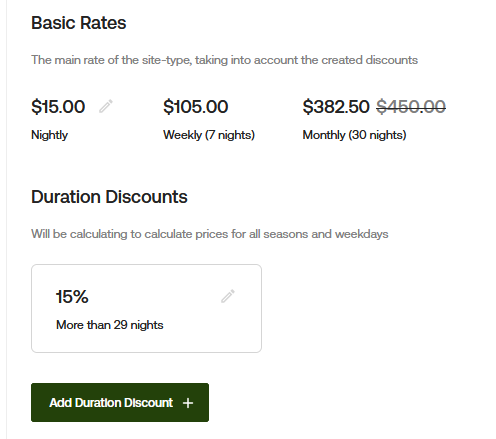Screen dimensions: 496x439
Task: Click the Add Duration Discount label text
Action: pos(111,403)
